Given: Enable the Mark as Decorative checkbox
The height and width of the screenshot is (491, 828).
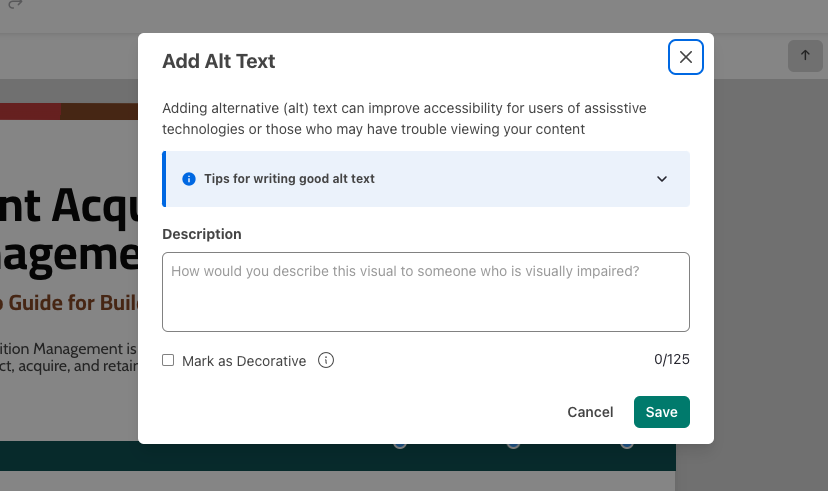Looking at the screenshot, I should click(168, 360).
